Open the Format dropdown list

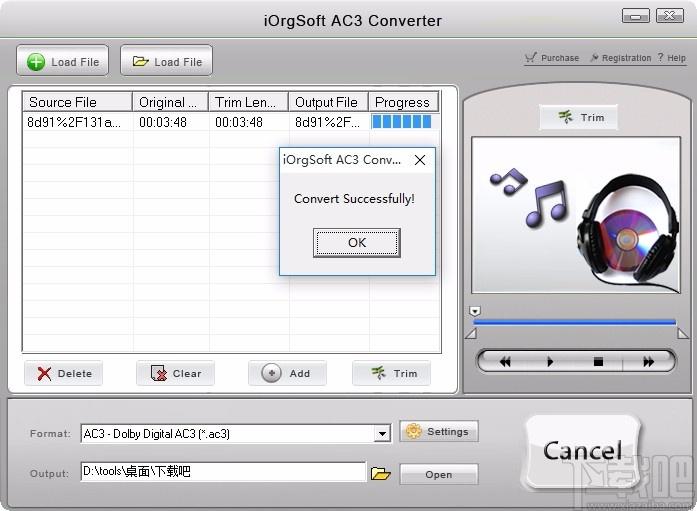(x=236, y=433)
